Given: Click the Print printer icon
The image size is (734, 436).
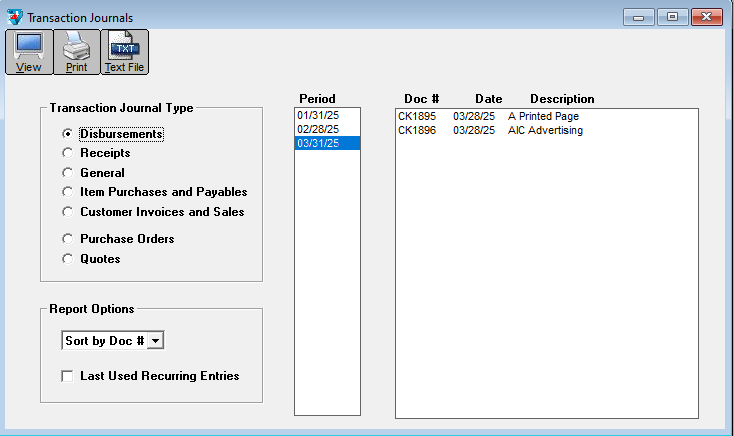Looking at the screenshot, I should [x=76, y=51].
